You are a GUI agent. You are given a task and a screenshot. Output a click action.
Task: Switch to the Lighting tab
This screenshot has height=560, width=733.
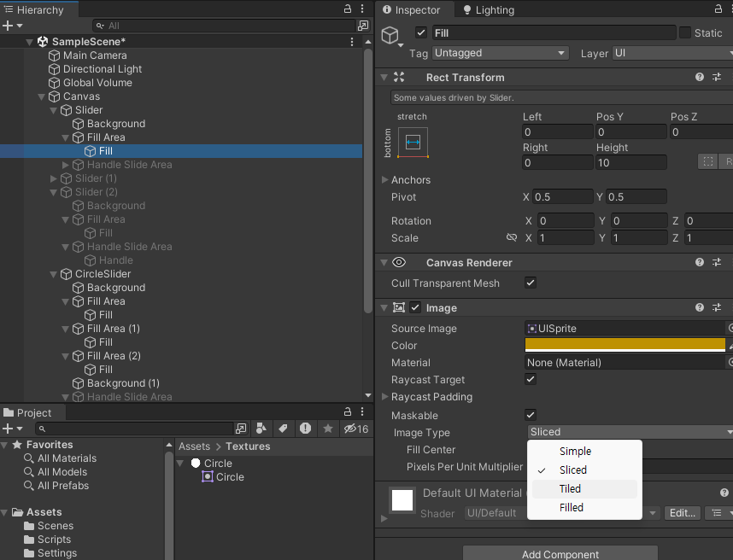pos(489,9)
